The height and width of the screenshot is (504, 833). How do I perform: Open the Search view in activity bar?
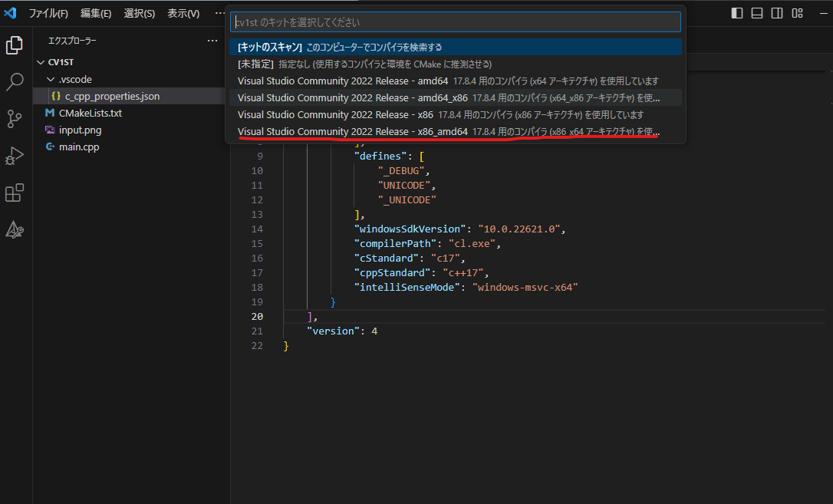(15, 82)
